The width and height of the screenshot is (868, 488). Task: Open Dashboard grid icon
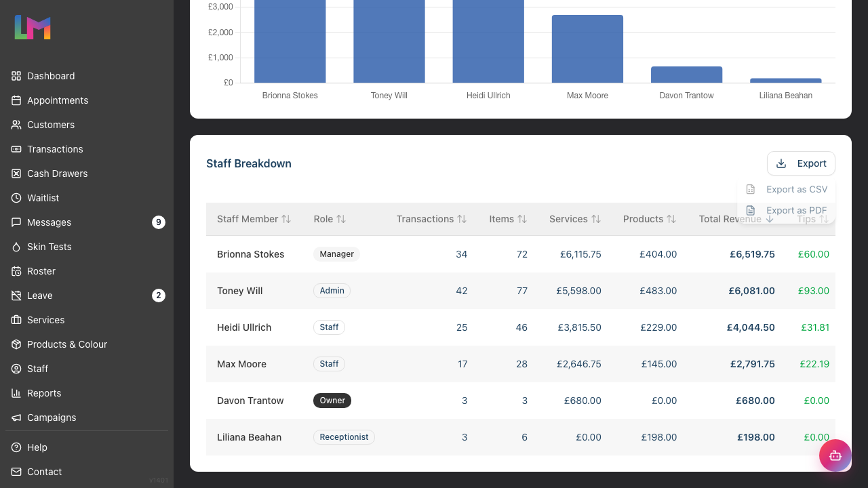click(16, 76)
